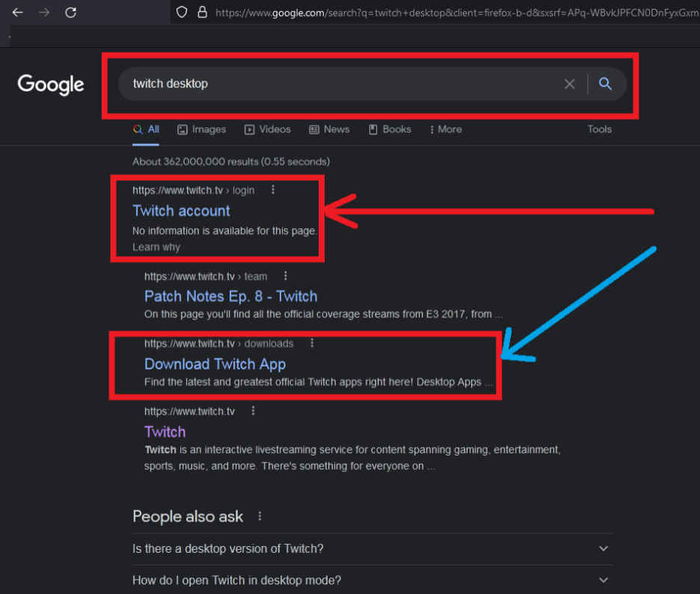Expand 'How do I open Twitch in desktop mode?'
Screen dimensions: 700x594
click(372, 580)
